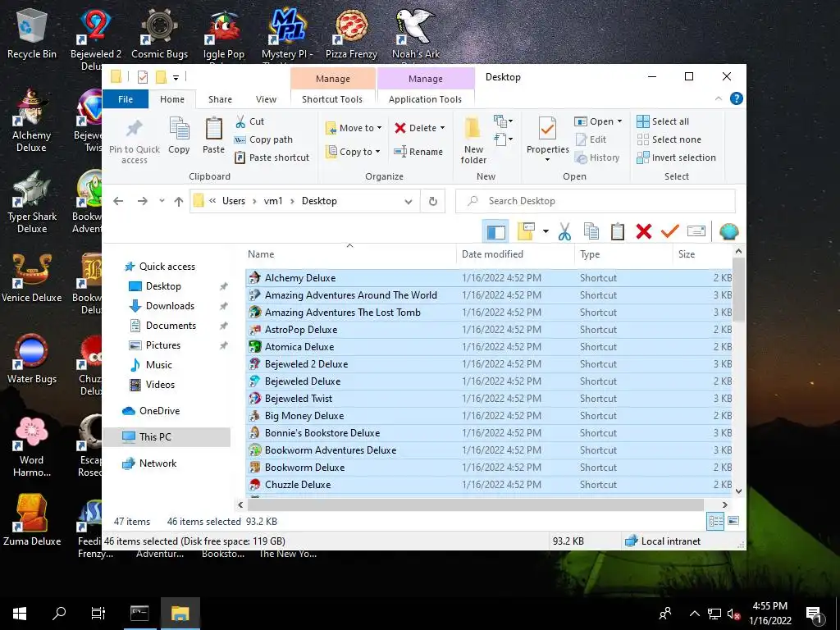Click the Copy icon in the Clipboard group

[x=179, y=135]
